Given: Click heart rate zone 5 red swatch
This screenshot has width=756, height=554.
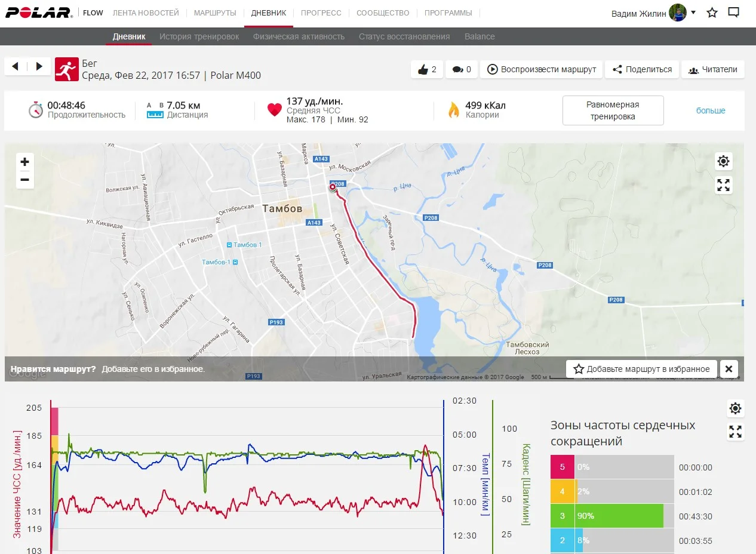Looking at the screenshot, I should pos(563,467).
